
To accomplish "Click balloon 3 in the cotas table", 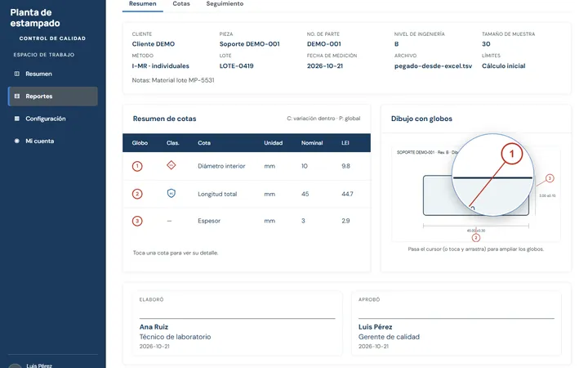I will coord(137,221).
